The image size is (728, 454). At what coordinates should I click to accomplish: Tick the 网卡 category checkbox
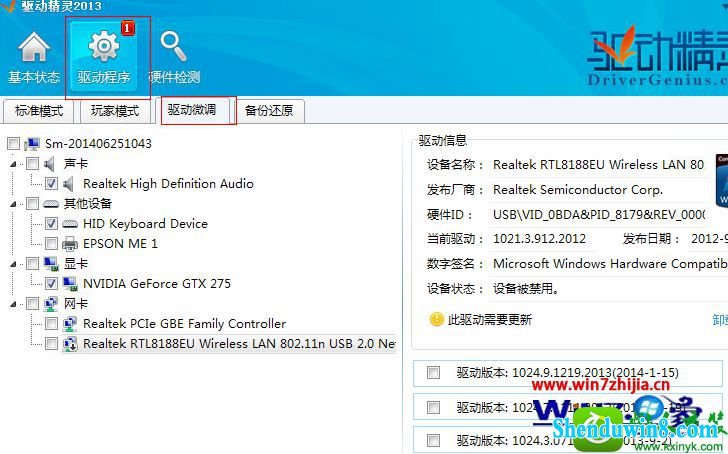32,304
